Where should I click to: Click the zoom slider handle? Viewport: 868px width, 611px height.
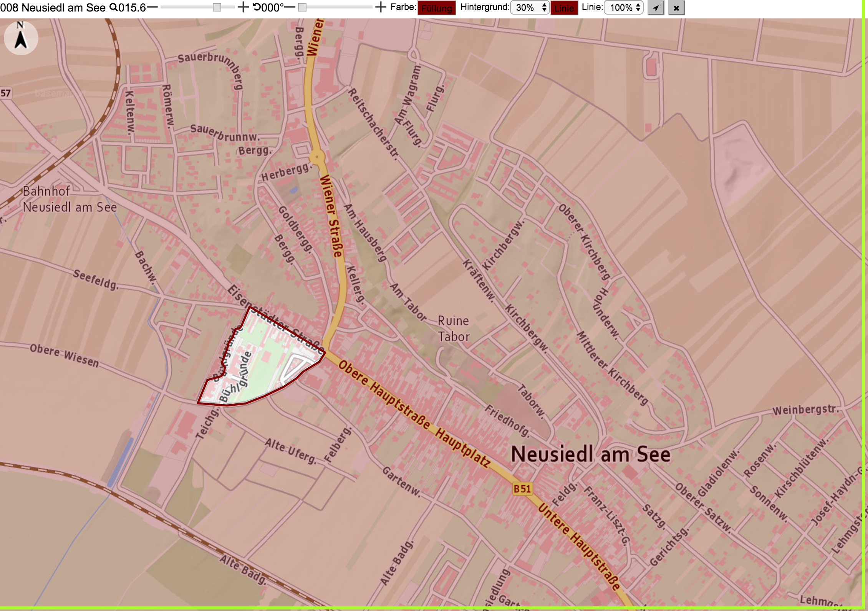(217, 7)
